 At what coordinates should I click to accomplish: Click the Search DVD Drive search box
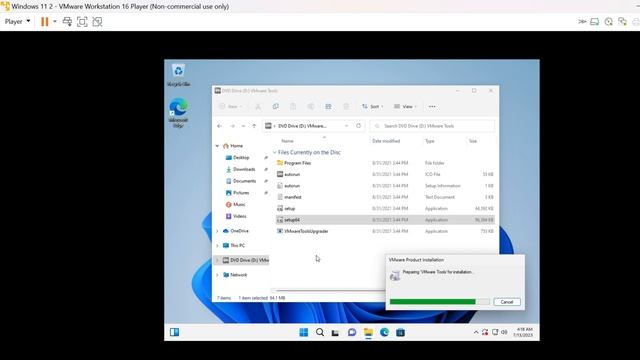click(432, 126)
